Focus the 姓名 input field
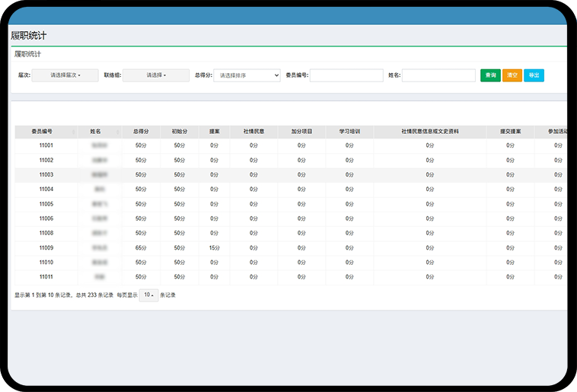The height and width of the screenshot is (392, 577). pyautogui.click(x=438, y=75)
